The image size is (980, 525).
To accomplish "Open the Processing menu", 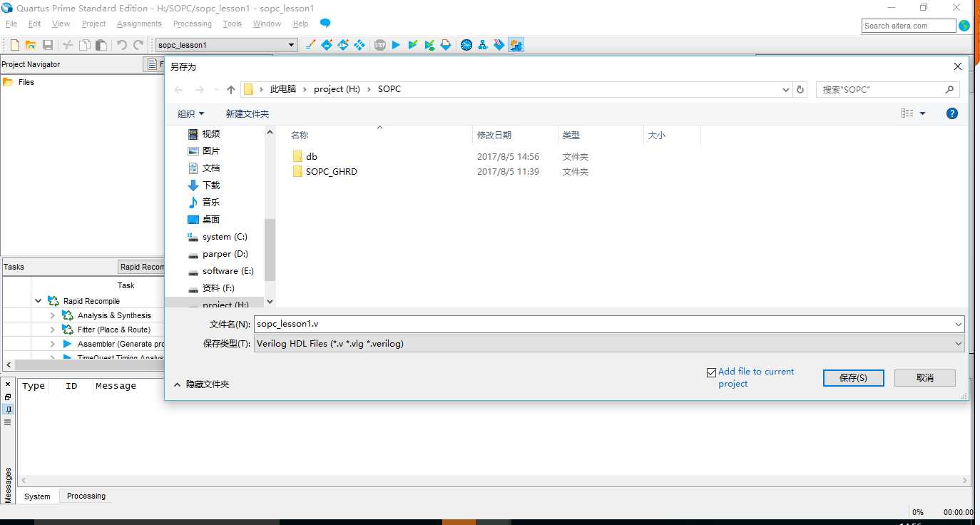I will 193,24.
